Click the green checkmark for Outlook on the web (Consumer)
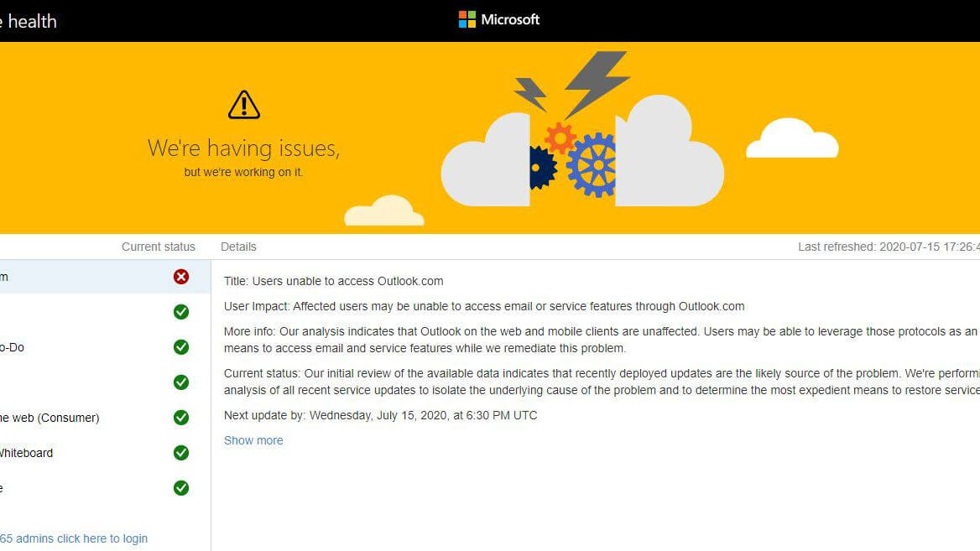The image size is (980, 551). tap(181, 418)
